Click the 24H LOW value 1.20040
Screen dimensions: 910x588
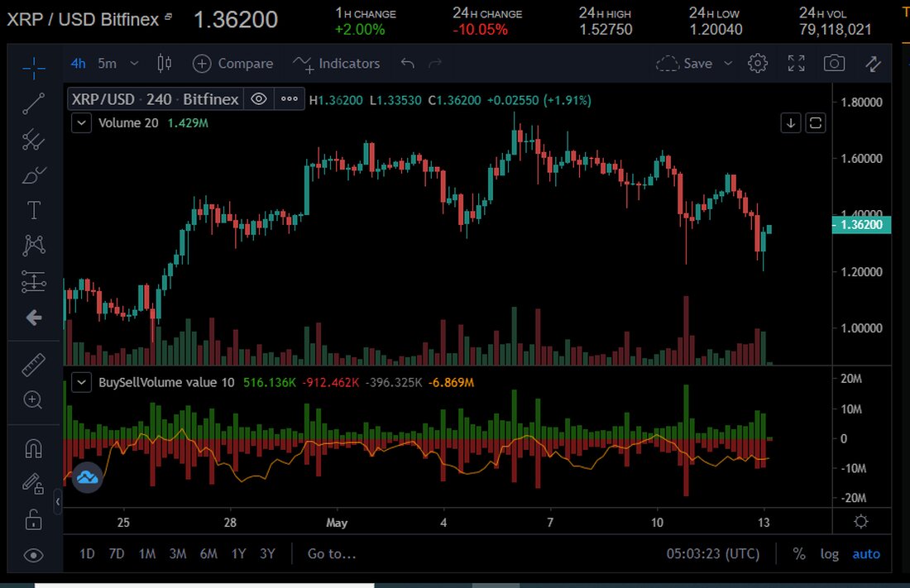click(716, 30)
